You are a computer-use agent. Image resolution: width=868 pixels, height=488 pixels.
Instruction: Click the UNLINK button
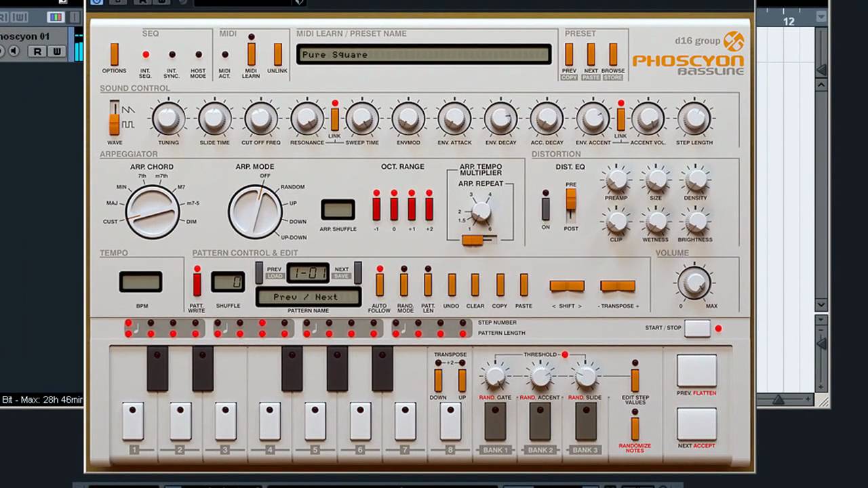[x=277, y=54]
